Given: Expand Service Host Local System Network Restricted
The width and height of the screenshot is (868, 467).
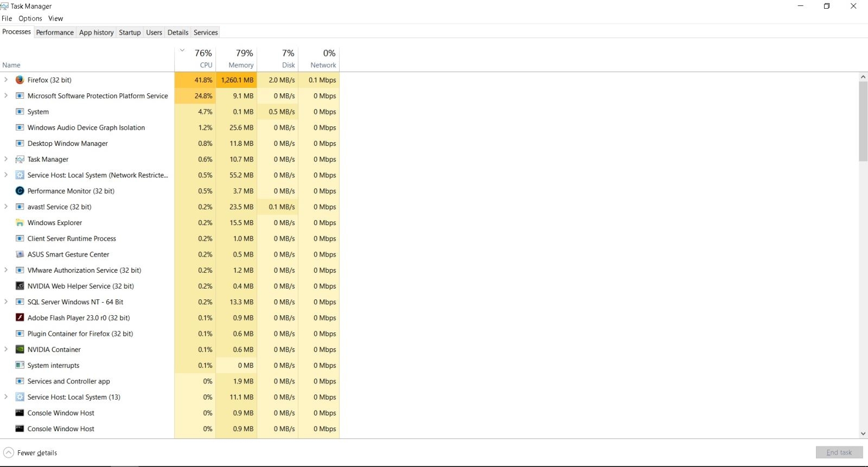Looking at the screenshot, I should [6, 175].
